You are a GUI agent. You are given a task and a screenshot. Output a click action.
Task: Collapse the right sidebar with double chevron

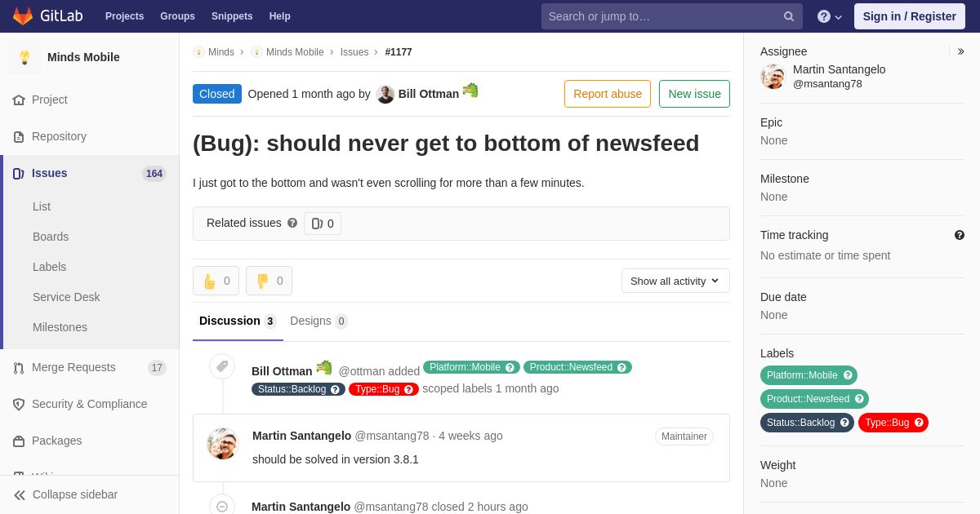[x=960, y=51]
